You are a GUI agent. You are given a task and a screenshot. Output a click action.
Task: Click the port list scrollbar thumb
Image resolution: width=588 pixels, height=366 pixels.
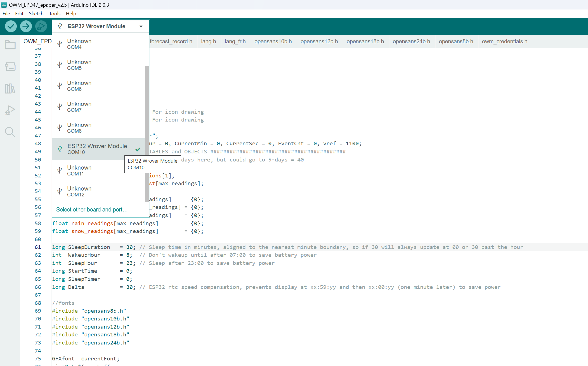tap(147, 134)
